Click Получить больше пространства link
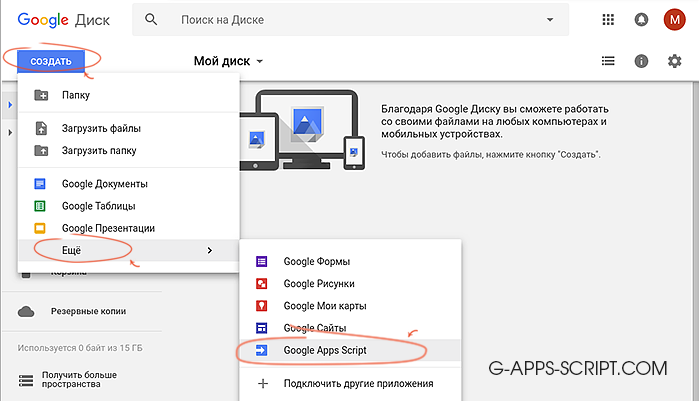 coord(79,380)
